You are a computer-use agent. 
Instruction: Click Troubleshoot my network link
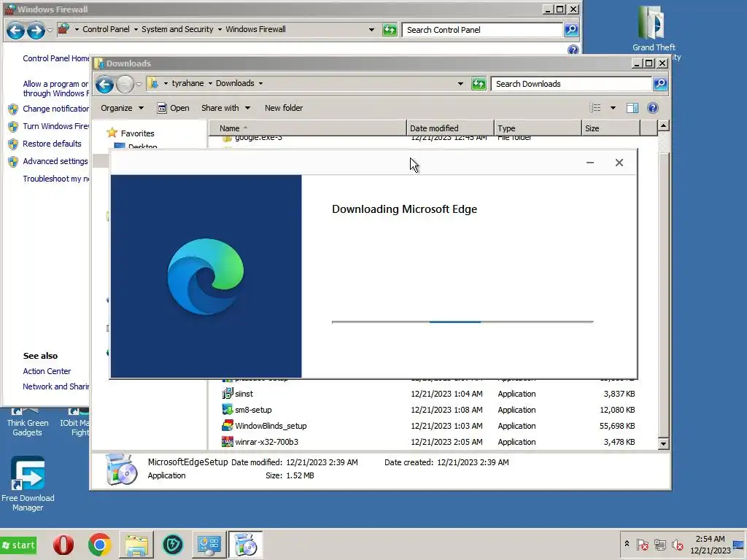(x=55, y=179)
